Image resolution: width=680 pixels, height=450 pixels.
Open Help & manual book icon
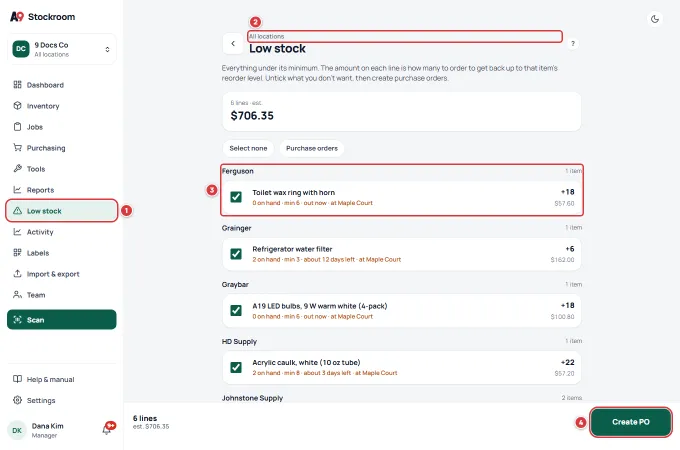tap(17, 379)
